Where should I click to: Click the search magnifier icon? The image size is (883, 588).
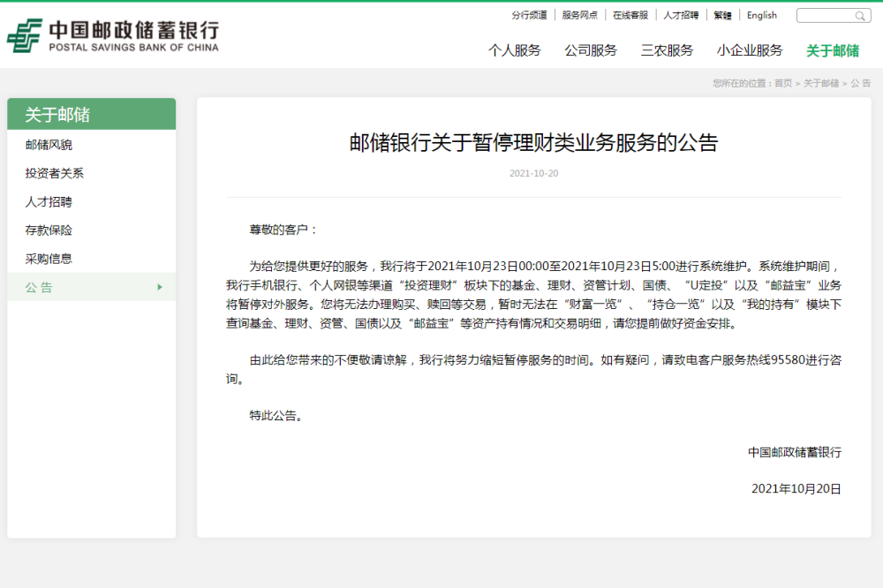pos(860,16)
